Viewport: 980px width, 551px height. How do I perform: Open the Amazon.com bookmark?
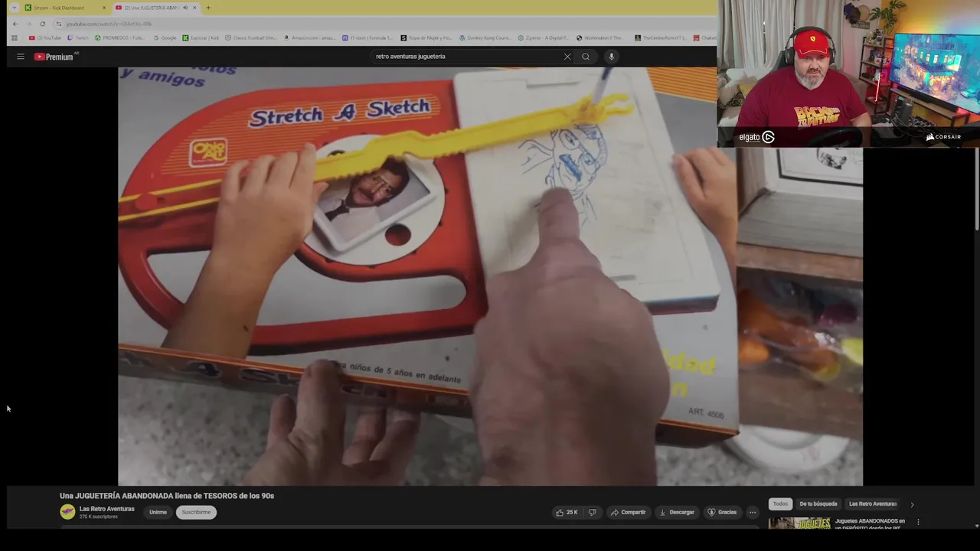click(x=309, y=37)
